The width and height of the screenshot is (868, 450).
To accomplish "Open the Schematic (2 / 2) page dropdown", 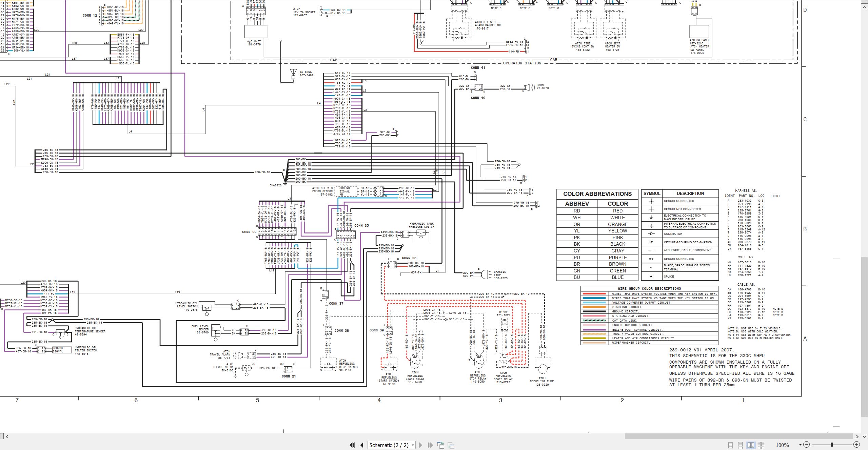I will click(x=392, y=445).
